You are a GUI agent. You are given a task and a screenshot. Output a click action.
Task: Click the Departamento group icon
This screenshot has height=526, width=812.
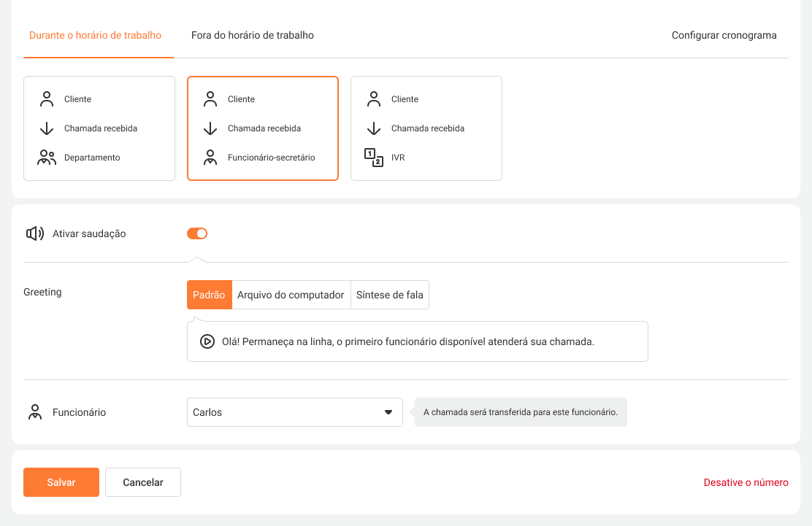coord(47,158)
